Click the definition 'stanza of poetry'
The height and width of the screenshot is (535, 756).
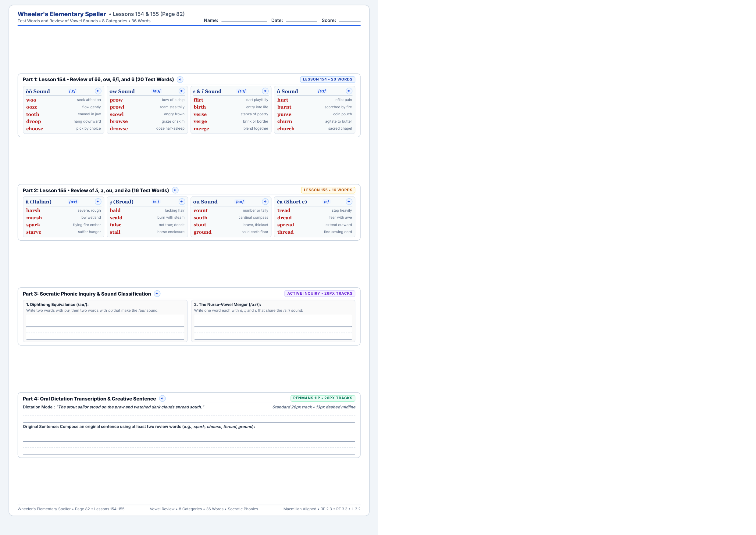[254, 114]
